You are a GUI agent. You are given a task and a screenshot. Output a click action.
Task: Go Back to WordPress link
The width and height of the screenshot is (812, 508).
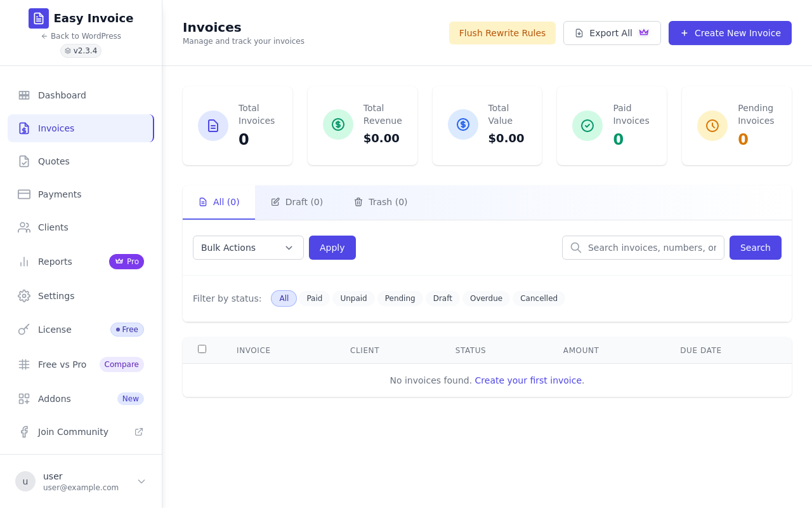point(81,36)
